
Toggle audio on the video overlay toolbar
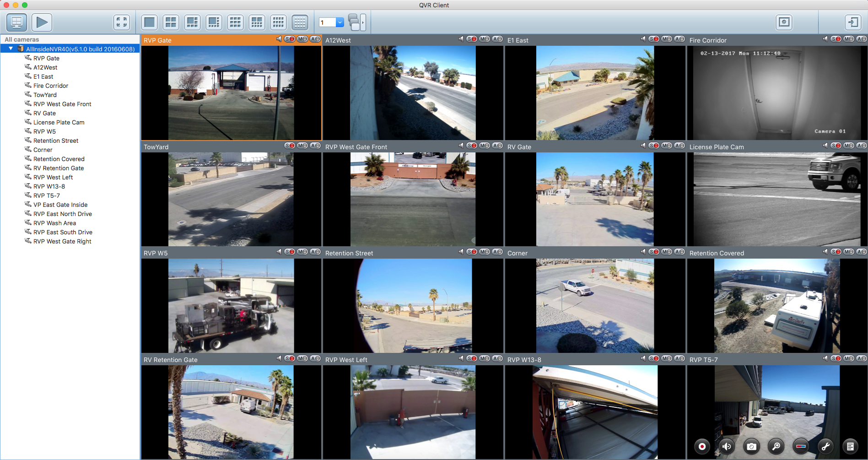(727, 446)
